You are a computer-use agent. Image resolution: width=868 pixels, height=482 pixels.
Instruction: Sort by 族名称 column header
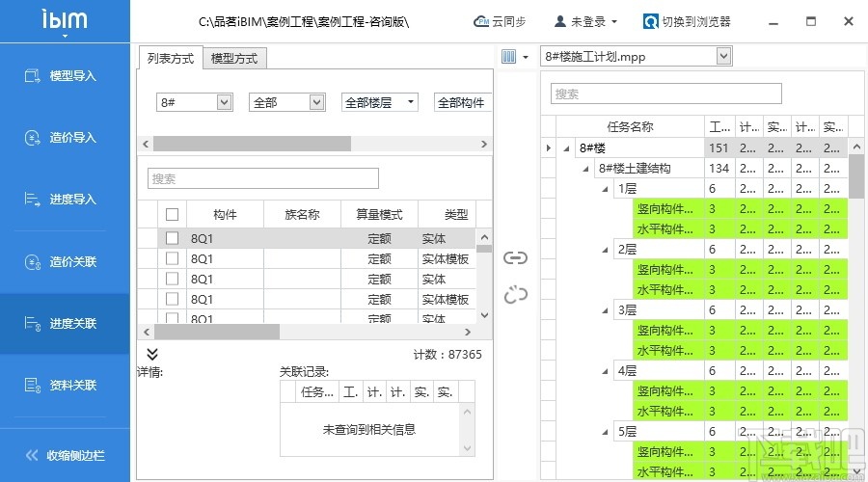302,214
